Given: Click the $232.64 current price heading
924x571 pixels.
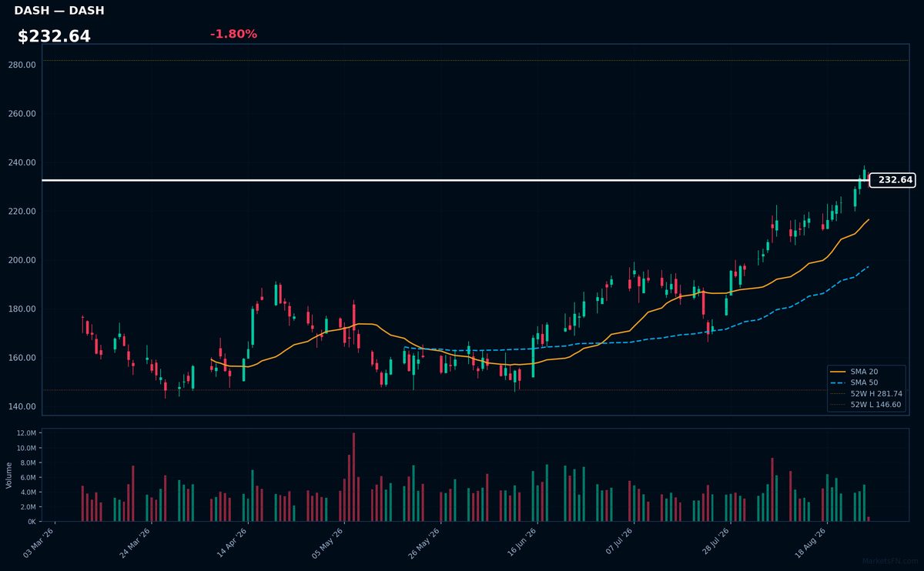Looking at the screenshot, I should click(54, 36).
